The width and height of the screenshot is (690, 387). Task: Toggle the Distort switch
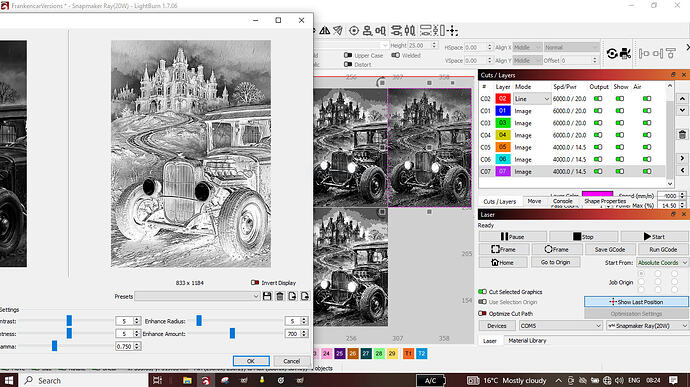click(x=348, y=64)
